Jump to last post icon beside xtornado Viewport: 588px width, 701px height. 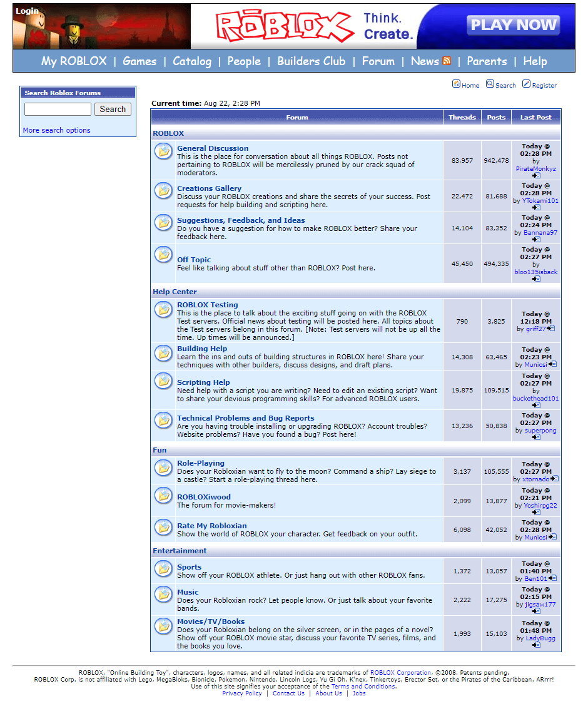tap(554, 479)
